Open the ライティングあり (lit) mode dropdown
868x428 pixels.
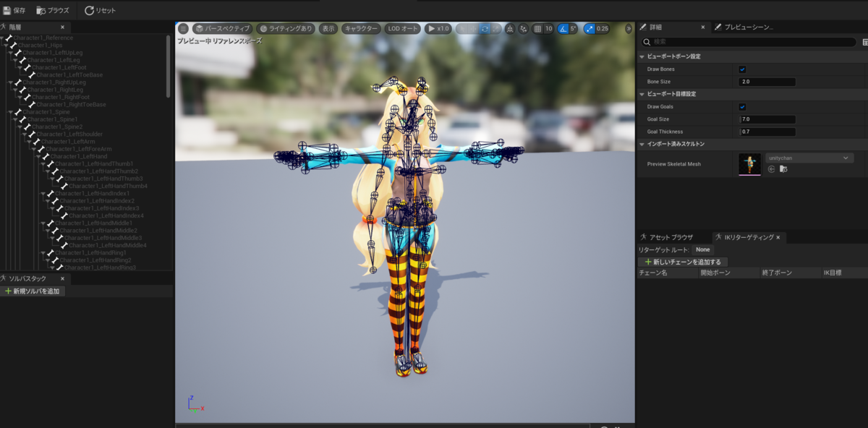click(286, 28)
